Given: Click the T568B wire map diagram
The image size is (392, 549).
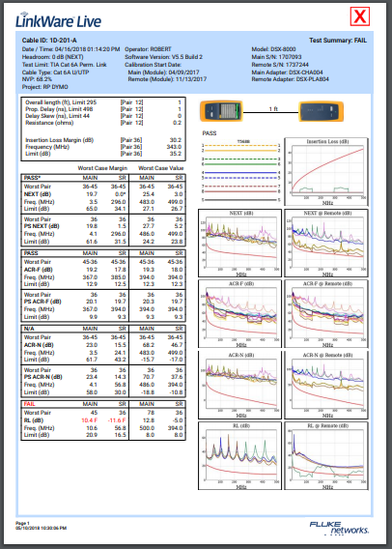Looking at the screenshot, I should tap(241, 171).
